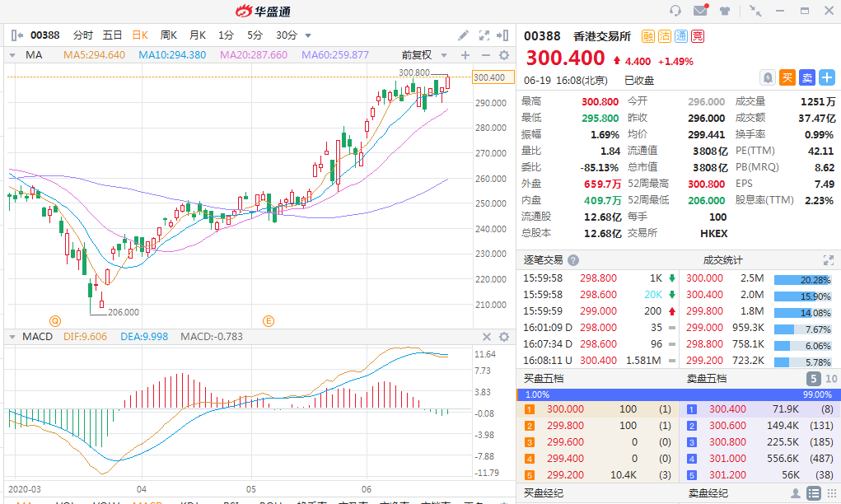
Task: Click the buy/sell ratio bar showing 99.00%
Action: [678, 394]
